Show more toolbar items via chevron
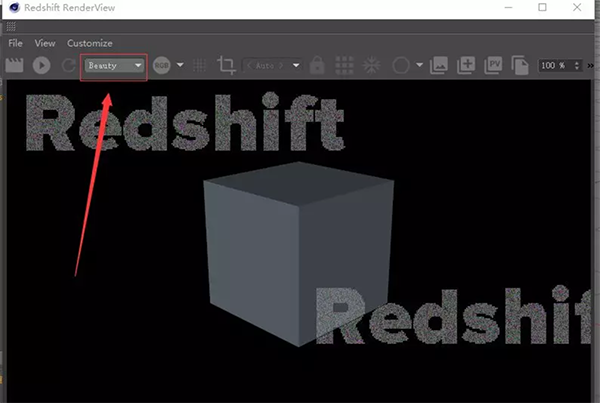 pos(590,65)
